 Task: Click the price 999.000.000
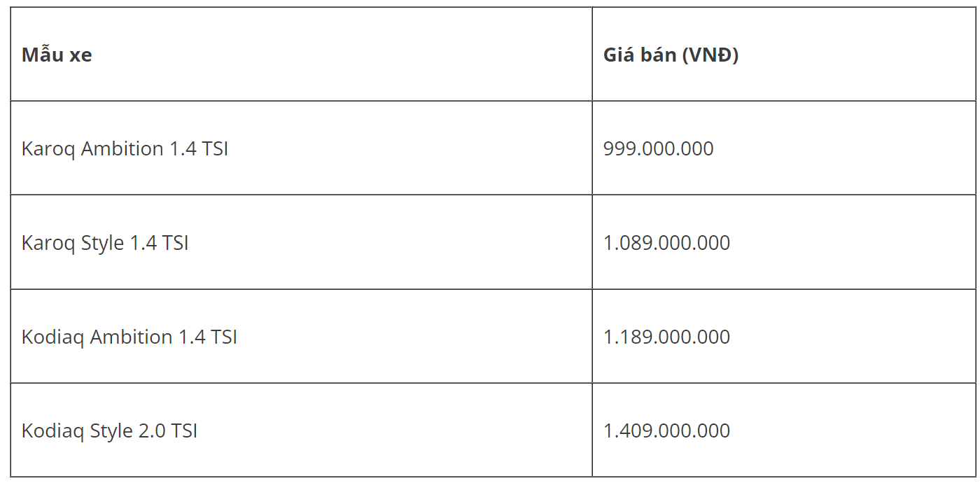(658, 148)
